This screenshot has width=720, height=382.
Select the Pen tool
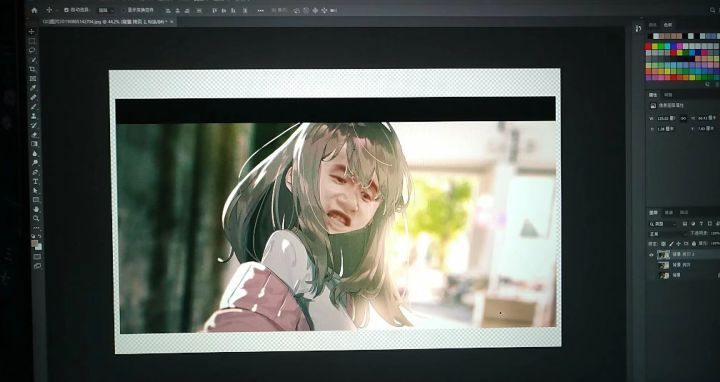pyautogui.click(x=35, y=172)
